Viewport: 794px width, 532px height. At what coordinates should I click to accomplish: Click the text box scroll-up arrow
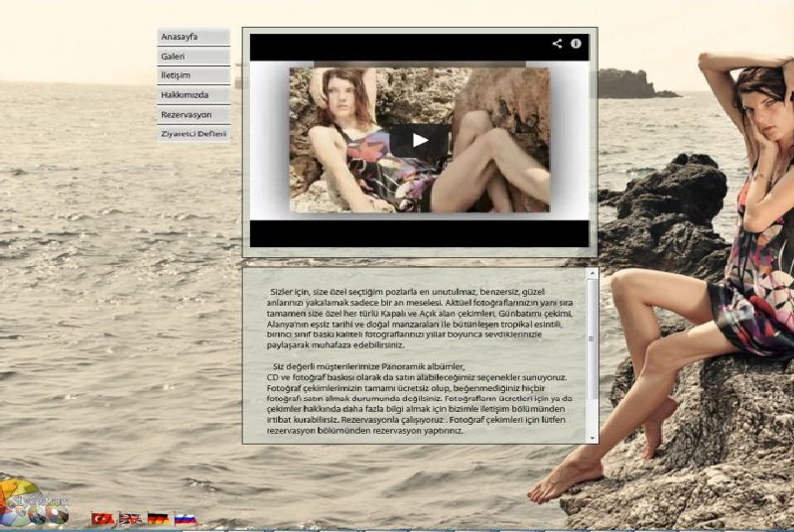click(592, 273)
